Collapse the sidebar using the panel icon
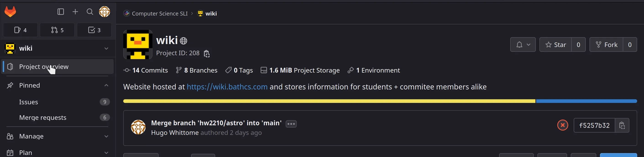 (61, 11)
